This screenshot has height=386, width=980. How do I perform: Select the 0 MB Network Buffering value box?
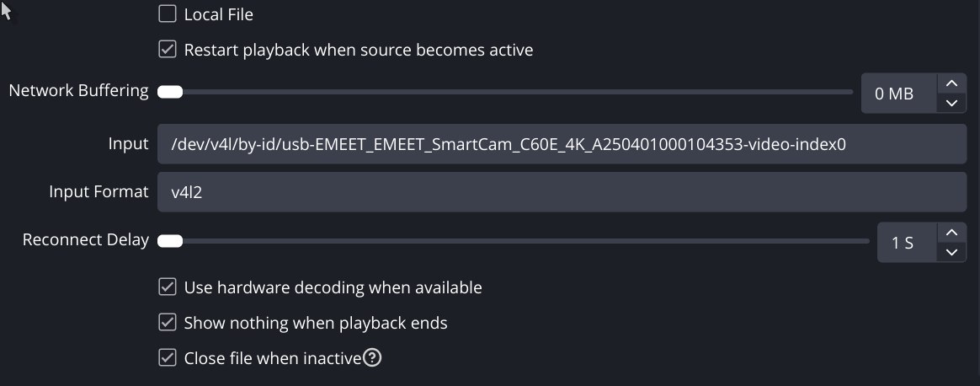(x=896, y=94)
